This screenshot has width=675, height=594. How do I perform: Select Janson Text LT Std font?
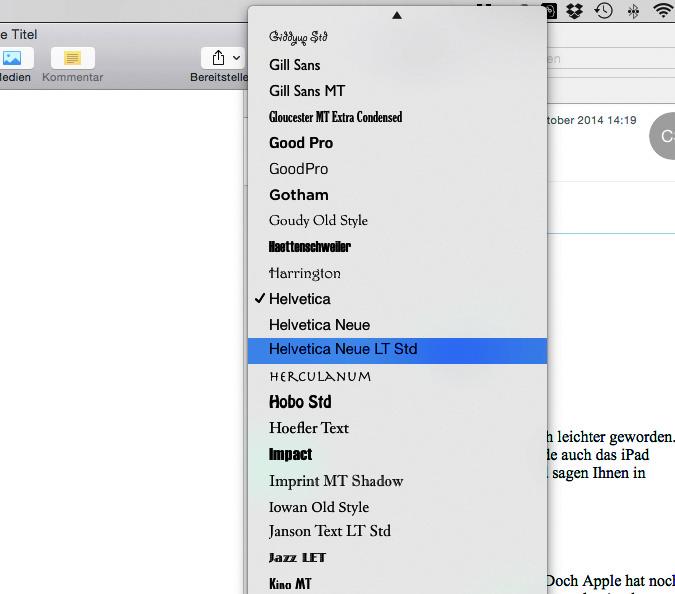click(397, 531)
